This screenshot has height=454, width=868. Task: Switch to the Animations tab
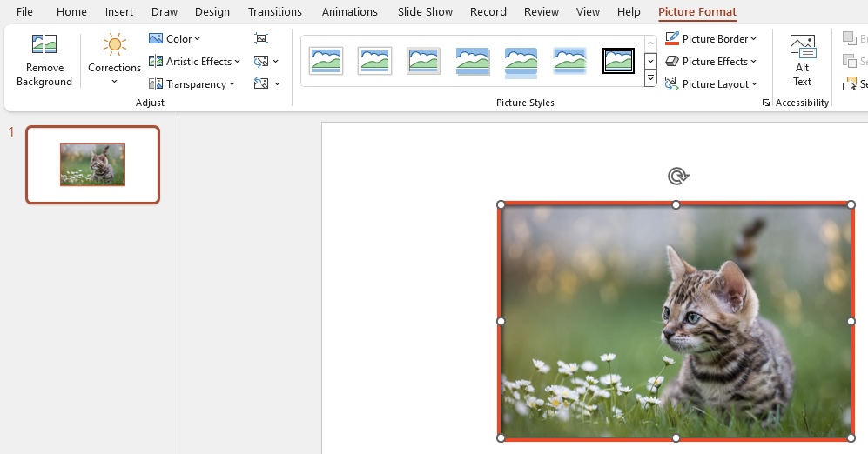coord(350,11)
